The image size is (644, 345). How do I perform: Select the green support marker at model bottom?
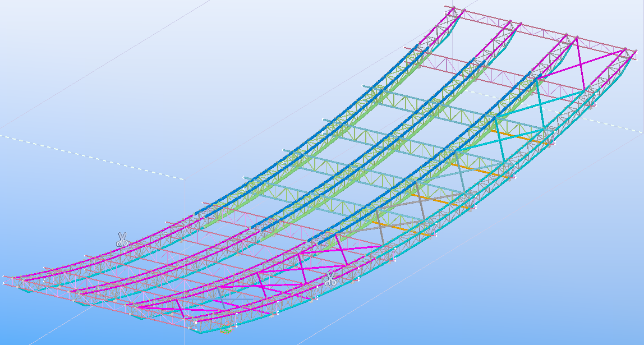coord(226,330)
